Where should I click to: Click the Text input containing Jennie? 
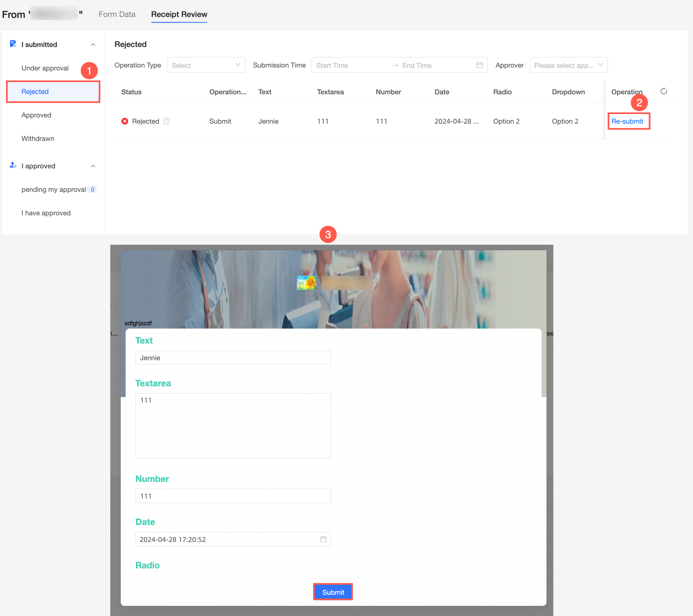tap(233, 358)
